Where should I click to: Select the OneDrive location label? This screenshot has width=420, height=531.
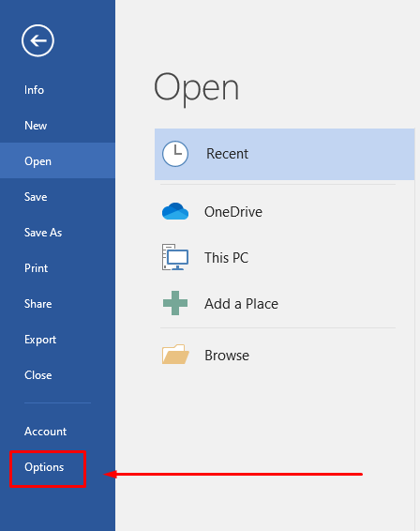tap(233, 212)
